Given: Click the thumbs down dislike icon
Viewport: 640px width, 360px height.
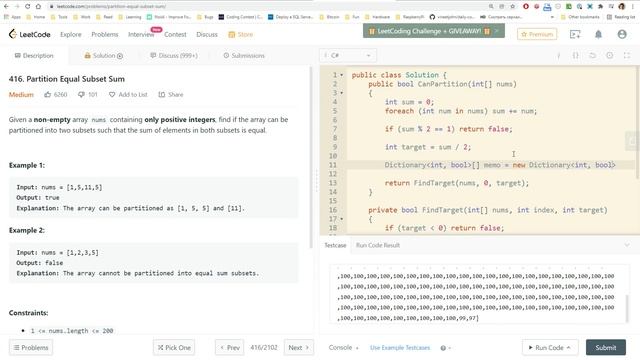Looking at the screenshot, I should (x=81, y=95).
